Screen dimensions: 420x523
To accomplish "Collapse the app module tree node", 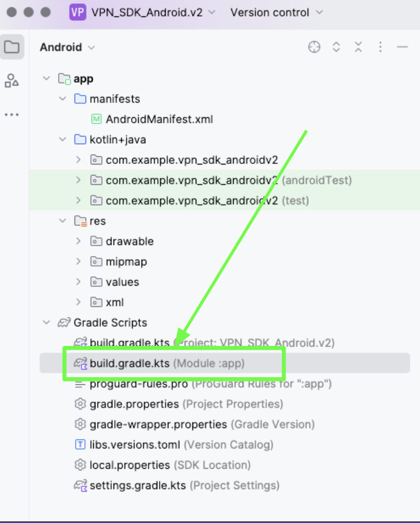I will [x=46, y=79].
